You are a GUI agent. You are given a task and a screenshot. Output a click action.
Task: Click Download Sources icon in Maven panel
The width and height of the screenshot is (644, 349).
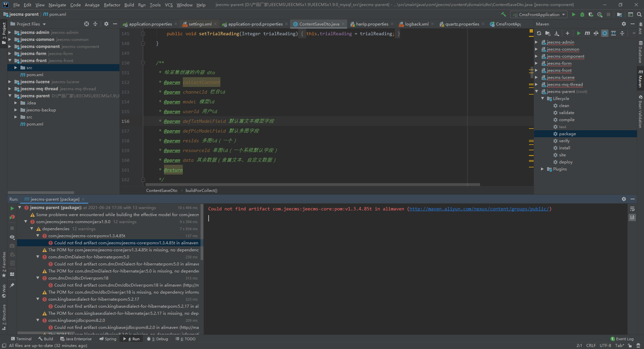(x=556, y=33)
